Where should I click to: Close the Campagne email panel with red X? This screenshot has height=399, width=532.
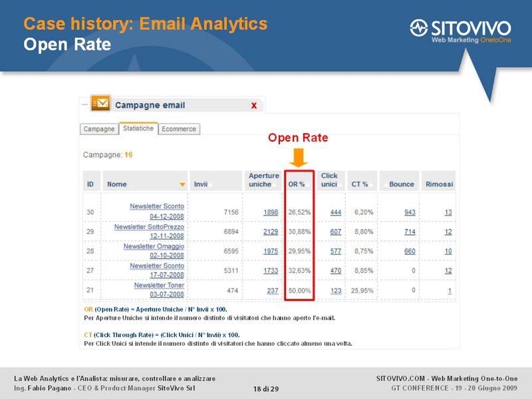pyautogui.click(x=254, y=106)
